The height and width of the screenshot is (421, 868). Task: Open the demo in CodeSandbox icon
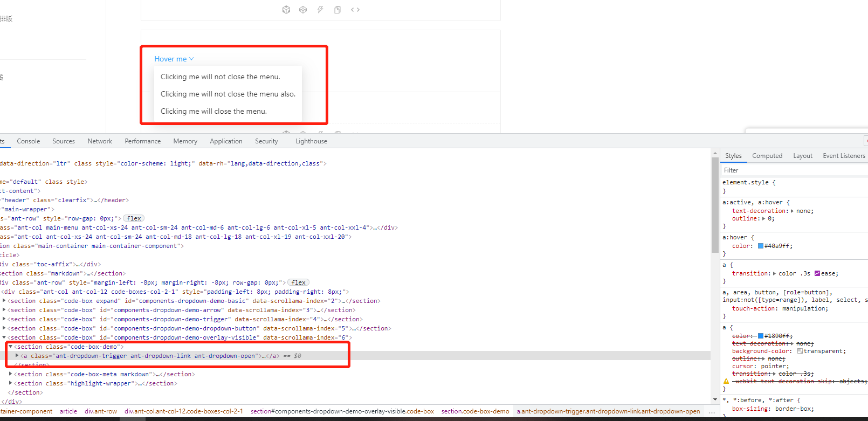[x=286, y=10]
